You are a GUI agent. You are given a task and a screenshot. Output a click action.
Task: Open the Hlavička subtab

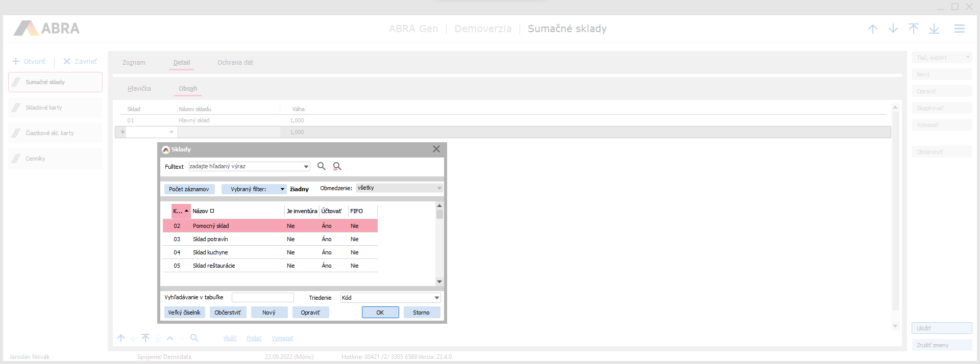click(x=139, y=89)
